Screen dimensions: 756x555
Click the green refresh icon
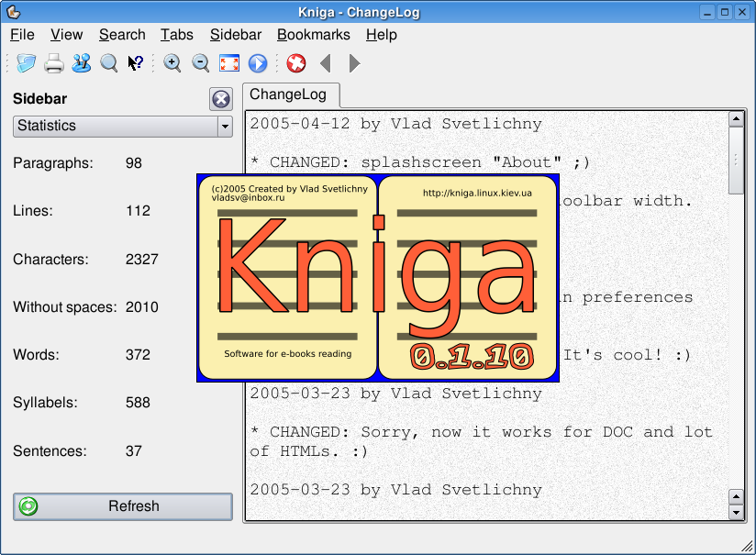pos(28,506)
